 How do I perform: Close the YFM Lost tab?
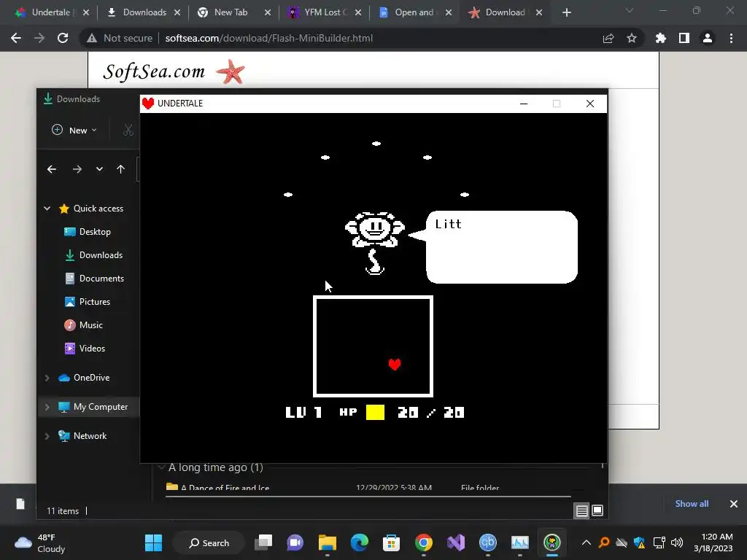pos(358,12)
